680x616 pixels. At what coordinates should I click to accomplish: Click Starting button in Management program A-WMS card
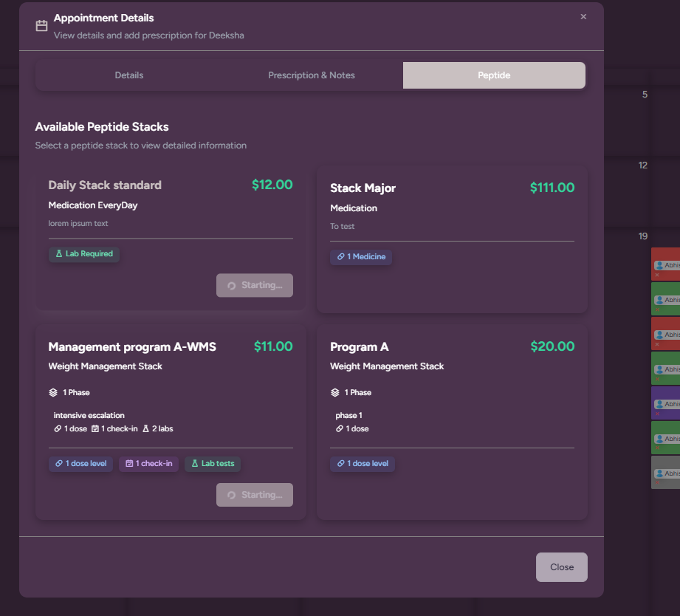click(254, 495)
